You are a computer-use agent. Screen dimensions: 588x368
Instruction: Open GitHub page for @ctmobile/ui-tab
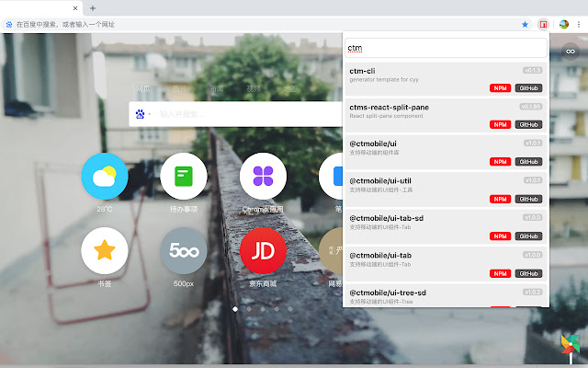point(529,274)
